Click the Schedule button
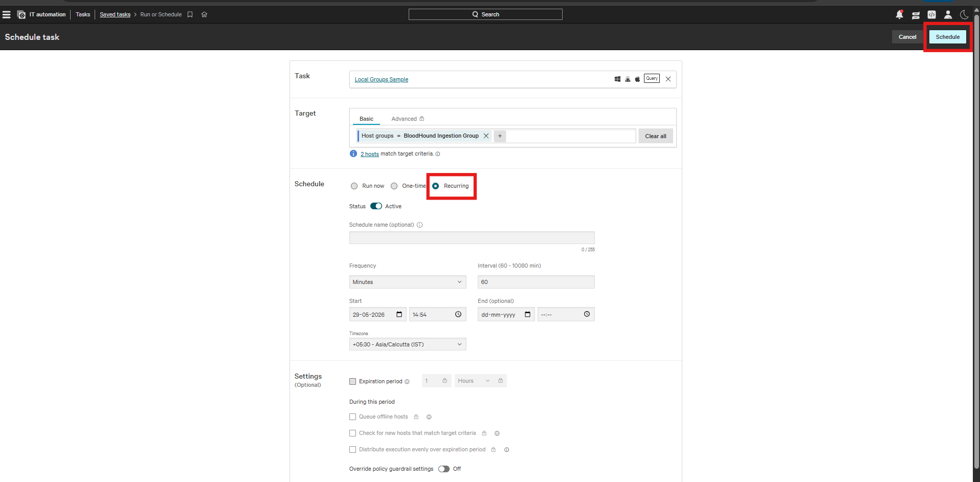 [x=948, y=37]
